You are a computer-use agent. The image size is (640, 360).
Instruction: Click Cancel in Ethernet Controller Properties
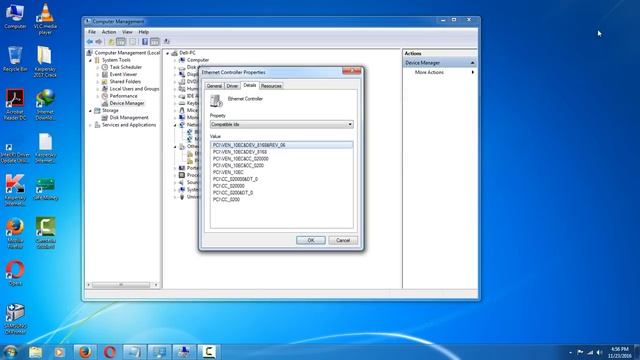point(343,240)
